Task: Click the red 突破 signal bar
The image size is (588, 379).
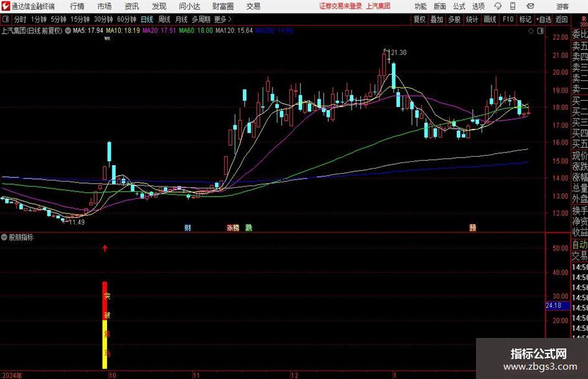Action: [x=105, y=301]
